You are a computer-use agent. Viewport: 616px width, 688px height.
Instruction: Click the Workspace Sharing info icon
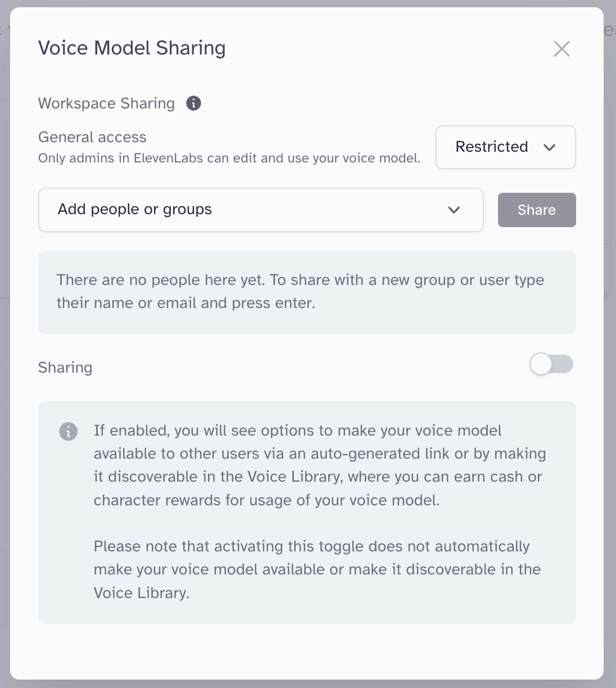point(193,103)
